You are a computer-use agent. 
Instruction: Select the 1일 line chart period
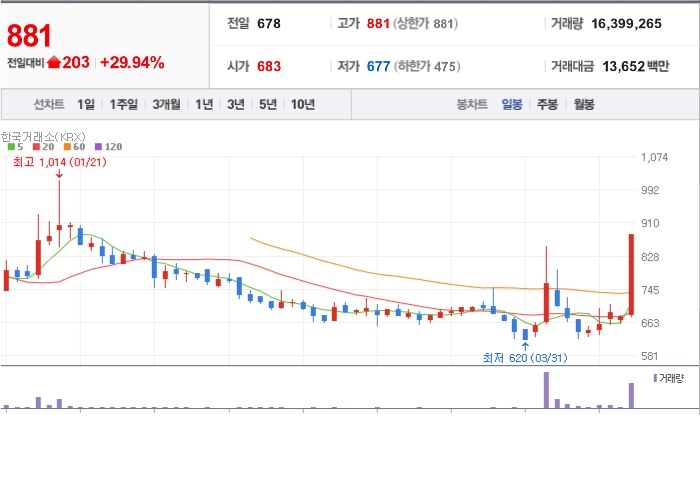(x=86, y=104)
